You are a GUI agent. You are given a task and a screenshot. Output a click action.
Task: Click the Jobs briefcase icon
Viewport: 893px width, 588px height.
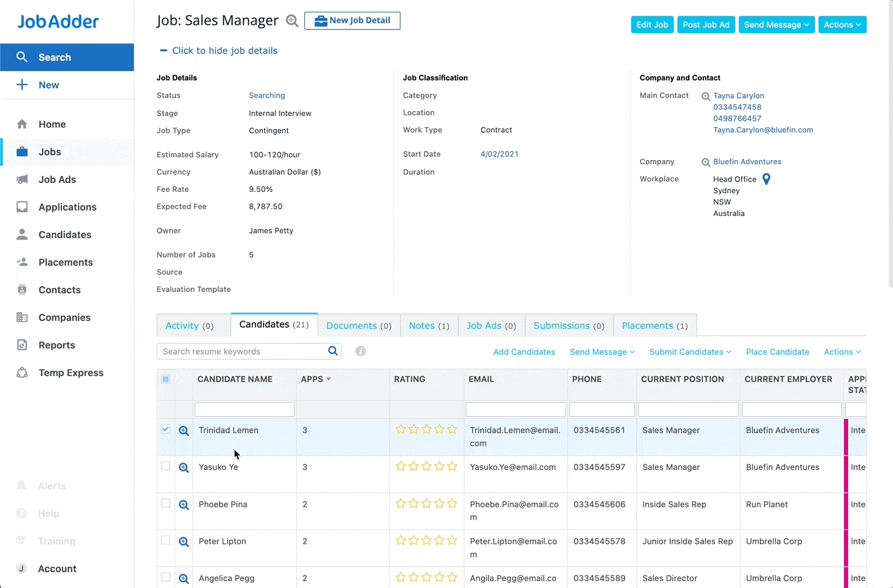pos(22,152)
